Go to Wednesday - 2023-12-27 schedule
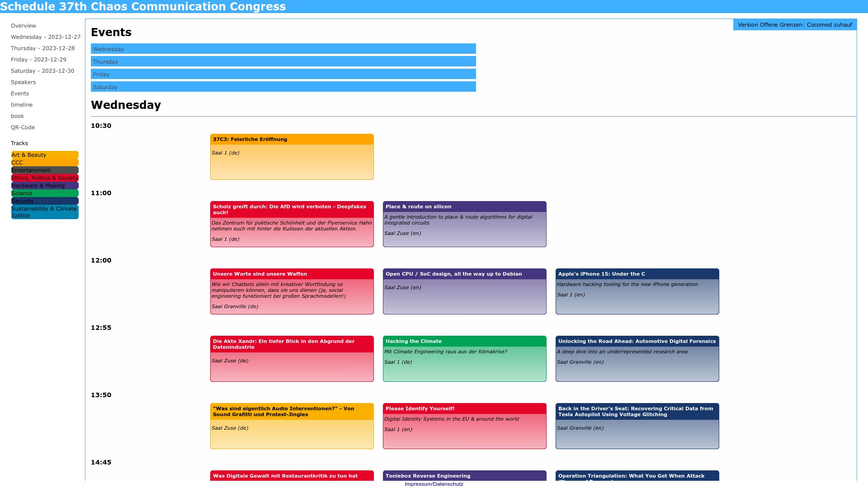Image resolution: width=868 pixels, height=488 pixels. 46,37
